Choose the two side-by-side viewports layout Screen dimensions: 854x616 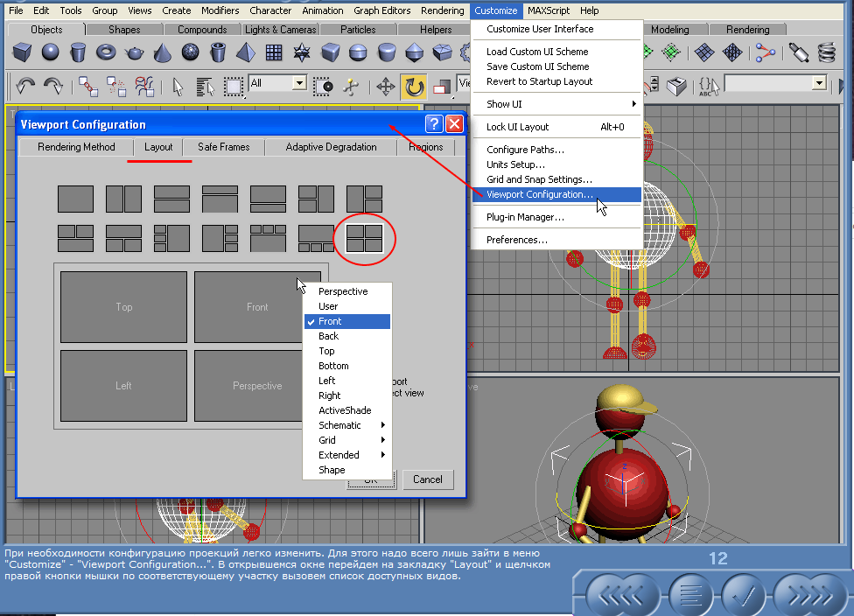point(123,199)
